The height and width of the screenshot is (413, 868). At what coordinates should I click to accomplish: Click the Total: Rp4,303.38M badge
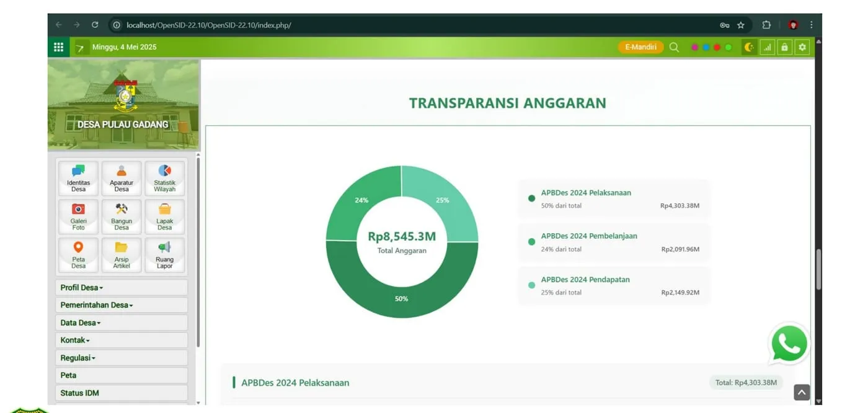[746, 383]
